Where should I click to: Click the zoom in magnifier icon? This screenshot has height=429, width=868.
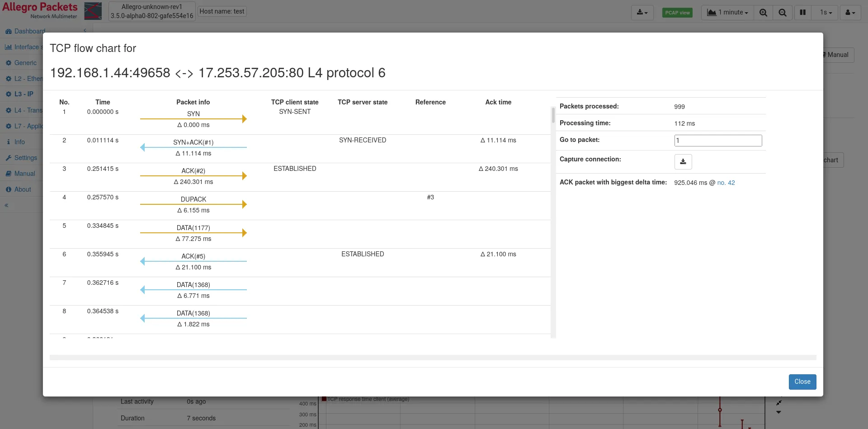point(763,13)
